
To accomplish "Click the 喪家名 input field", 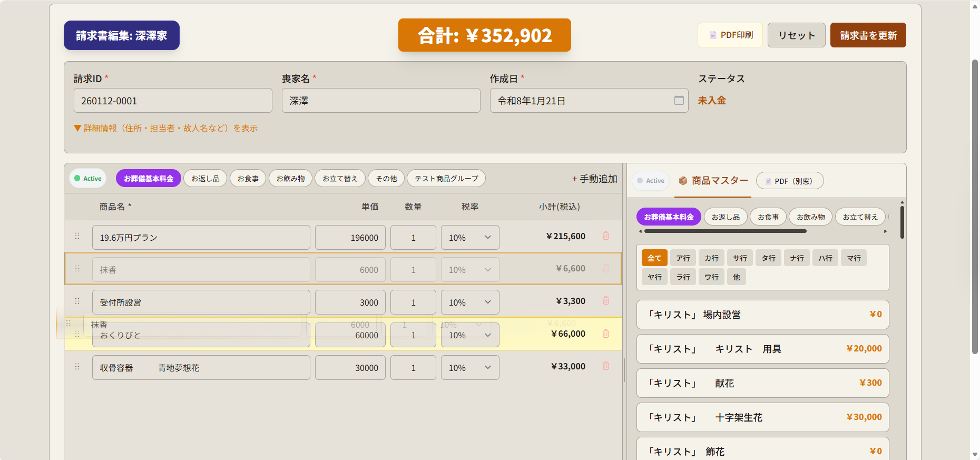I will pyautogui.click(x=380, y=101).
